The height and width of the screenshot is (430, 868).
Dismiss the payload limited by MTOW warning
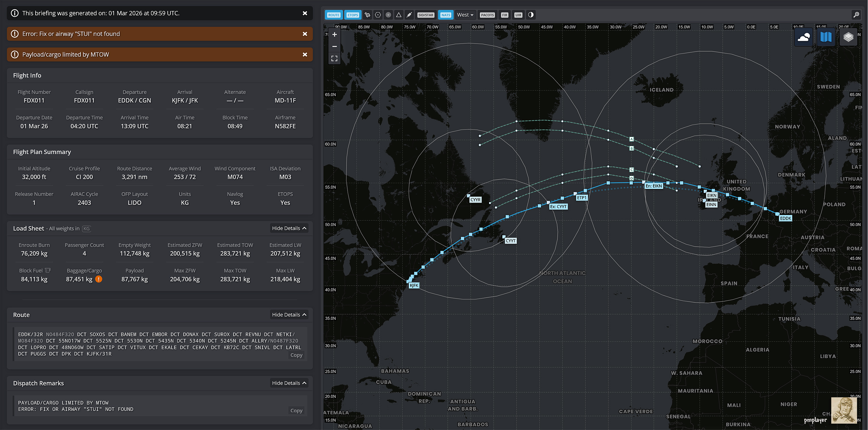(305, 54)
